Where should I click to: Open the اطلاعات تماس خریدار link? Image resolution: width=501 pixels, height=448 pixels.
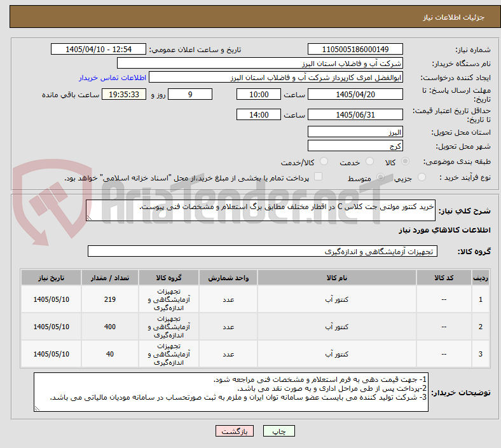click(x=113, y=78)
